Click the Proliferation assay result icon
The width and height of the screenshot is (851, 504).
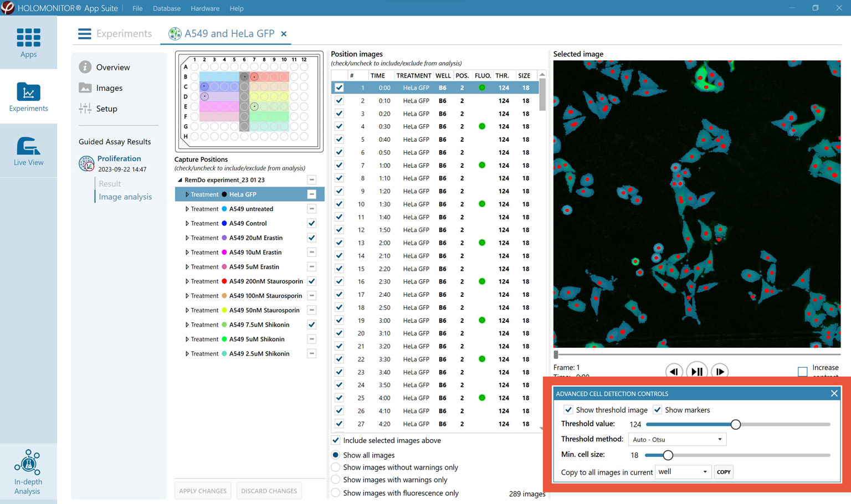(86, 163)
